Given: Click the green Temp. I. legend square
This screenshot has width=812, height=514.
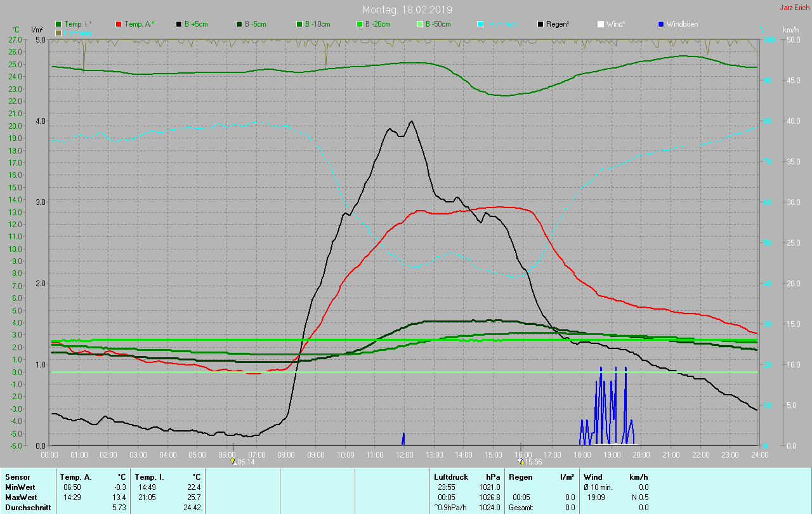Looking at the screenshot, I should coord(59,24).
